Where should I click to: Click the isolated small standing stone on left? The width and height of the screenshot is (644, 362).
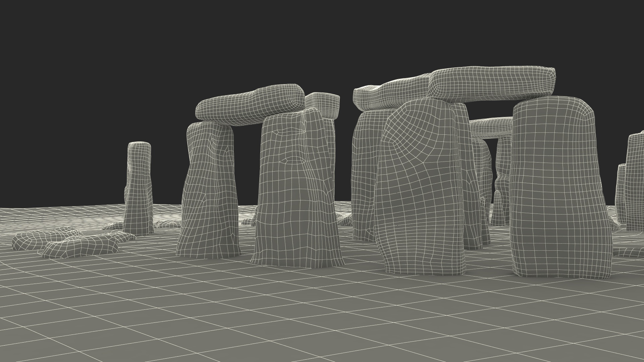(x=139, y=188)
